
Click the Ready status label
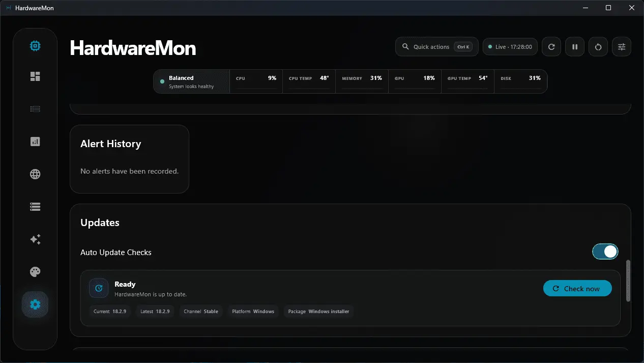coord(125,284)
